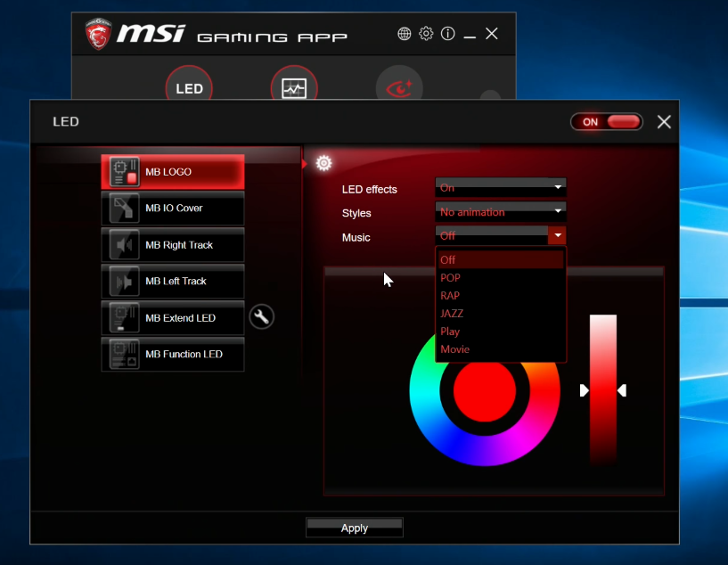The image size is (728, 565).
Task: Select MB LOGO LED zone
Action: [x=173, y=172]
